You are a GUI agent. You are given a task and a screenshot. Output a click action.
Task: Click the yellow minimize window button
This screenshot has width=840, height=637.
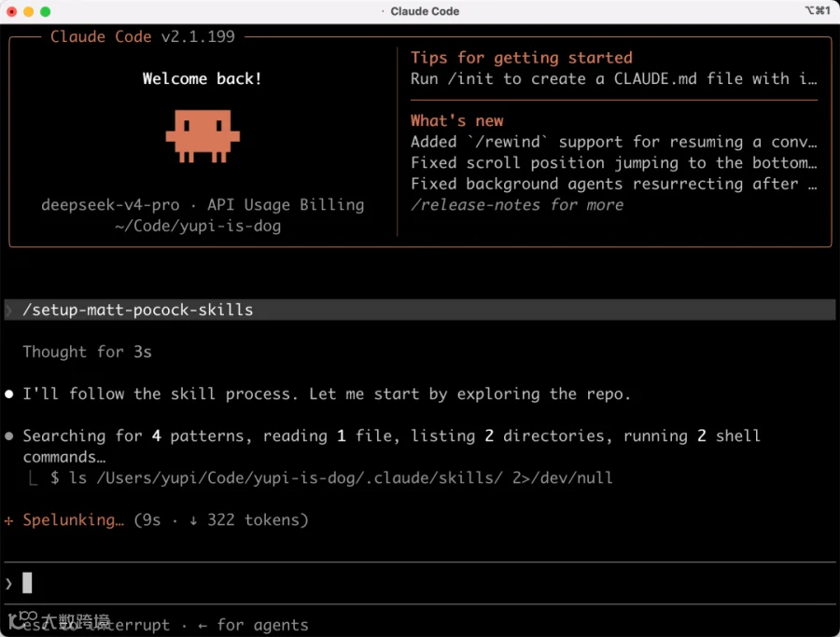28,11
